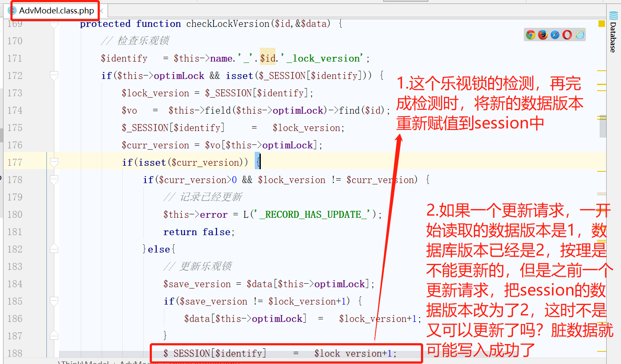
Task: Click line number 171 in the gutter
Action: point(15,58)
